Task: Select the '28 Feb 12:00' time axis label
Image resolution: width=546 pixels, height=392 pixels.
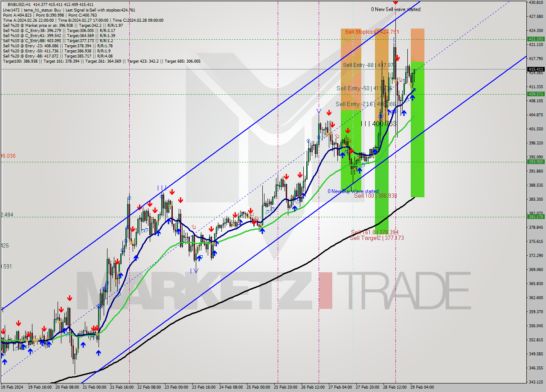Action: coord(395,387)
